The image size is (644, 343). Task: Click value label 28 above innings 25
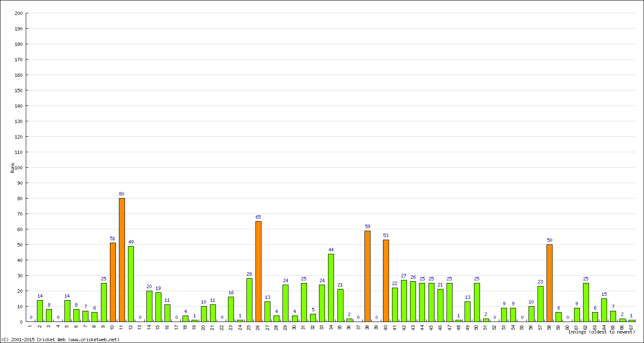(x=249, y=274)
